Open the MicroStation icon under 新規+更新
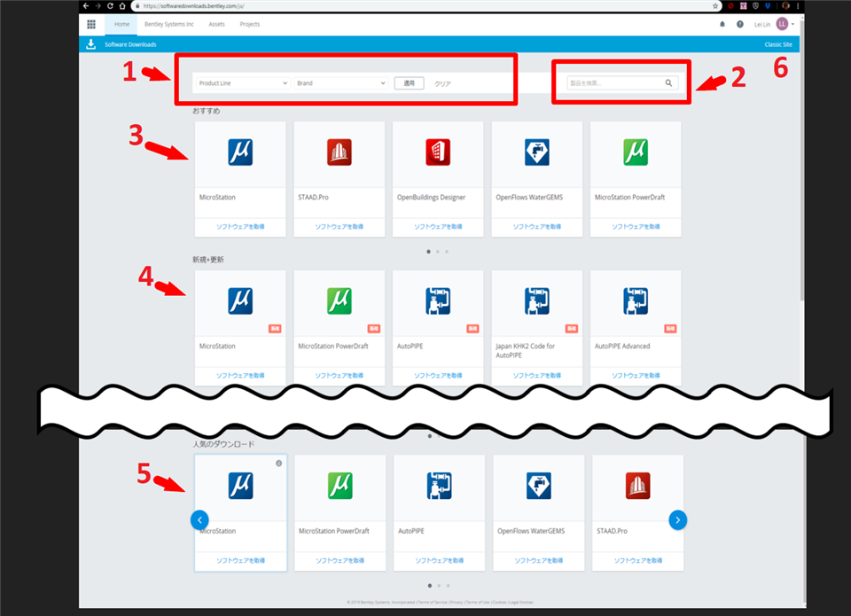The width and height of the screenshot is (851, 616). click(x=240, y=301)
